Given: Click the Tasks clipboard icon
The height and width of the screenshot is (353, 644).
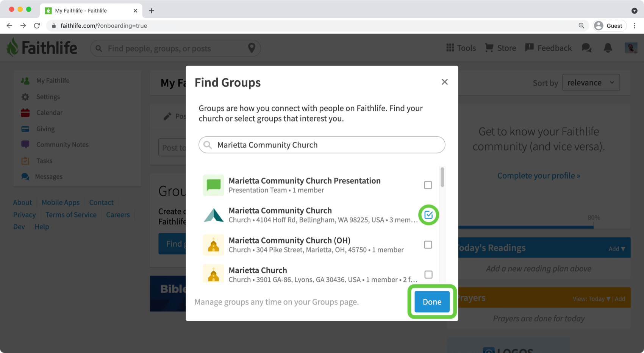Looking at the screenshot, I should pos(25,161).
